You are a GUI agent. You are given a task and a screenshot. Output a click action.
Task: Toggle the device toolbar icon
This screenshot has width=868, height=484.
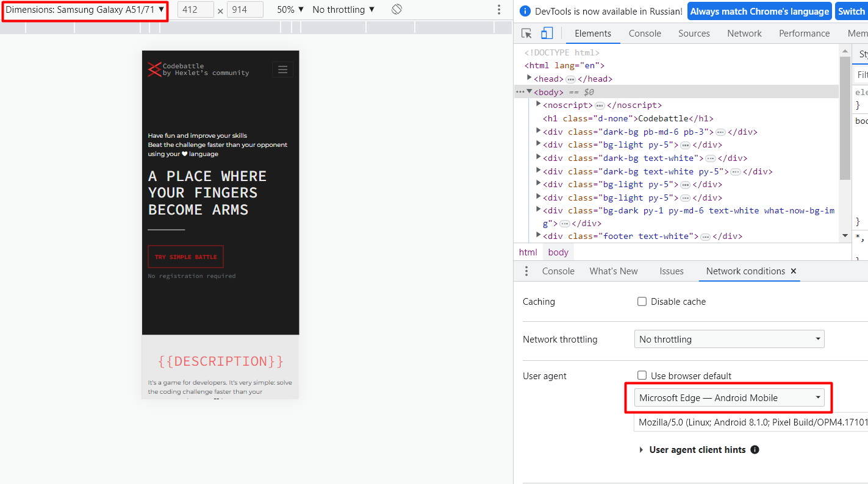tap(547, 34)
